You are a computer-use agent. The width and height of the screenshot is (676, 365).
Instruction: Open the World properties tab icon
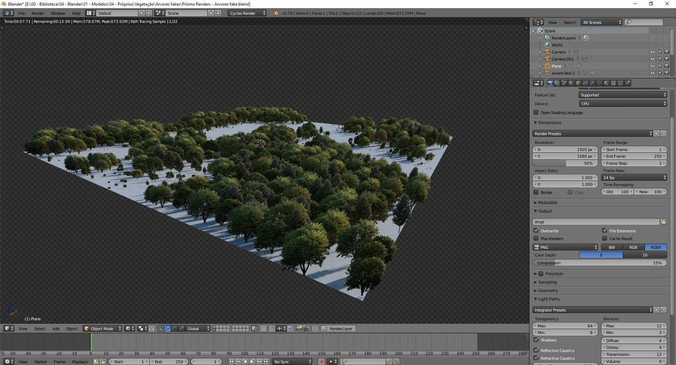pyautogui.click(x=571, y=83)
